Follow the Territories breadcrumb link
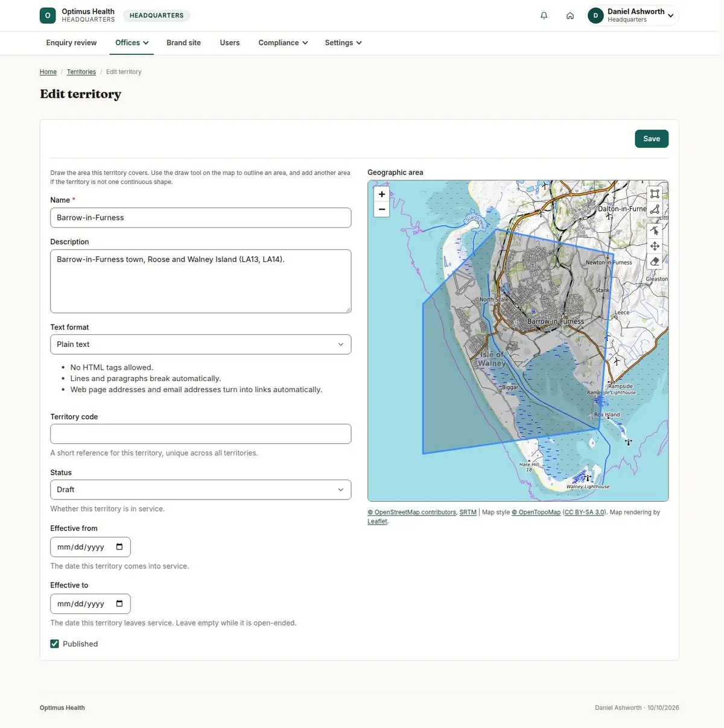 pos(81,72)
